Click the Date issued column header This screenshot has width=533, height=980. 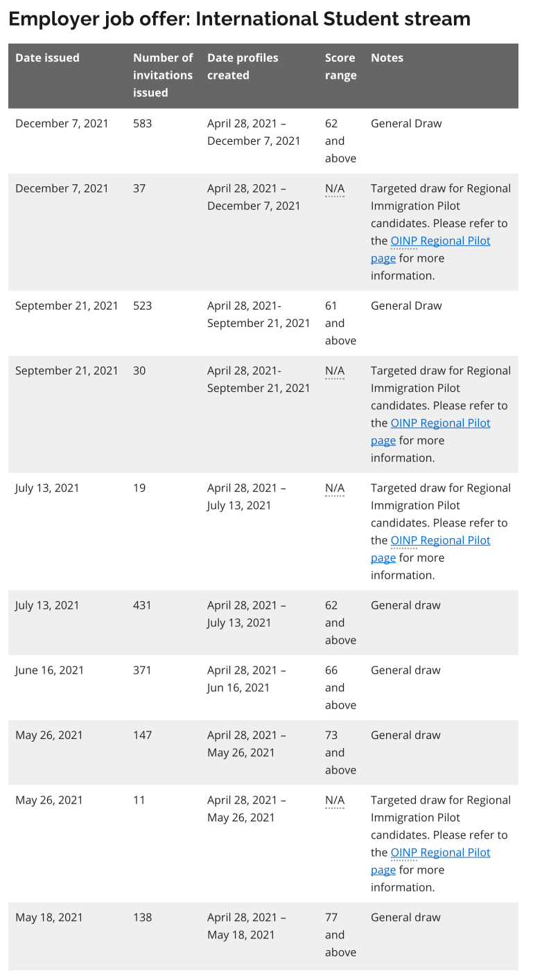click(x=47, y=58)
